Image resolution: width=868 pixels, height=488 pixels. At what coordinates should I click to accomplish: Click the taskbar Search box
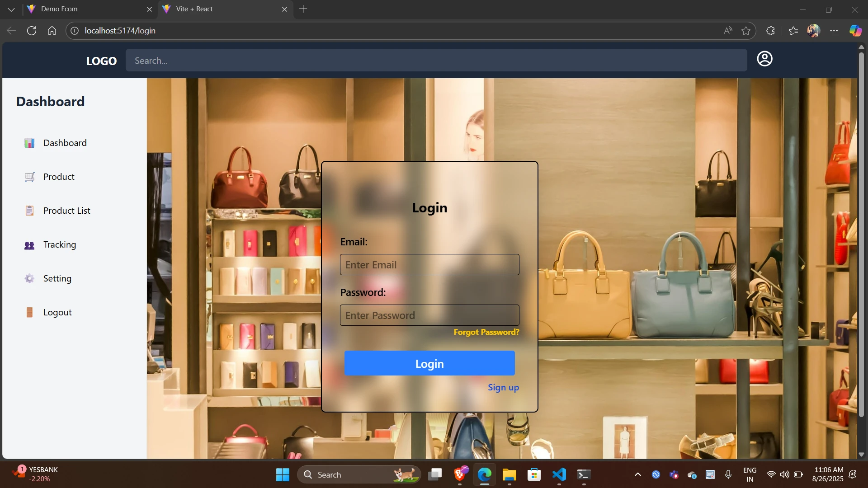pos(359,474)
